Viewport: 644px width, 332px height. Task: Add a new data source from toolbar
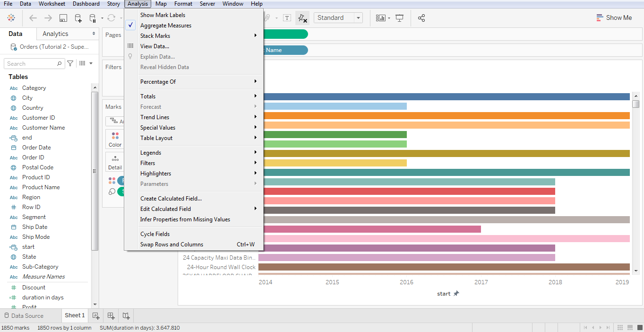click(x=78, y=18)
